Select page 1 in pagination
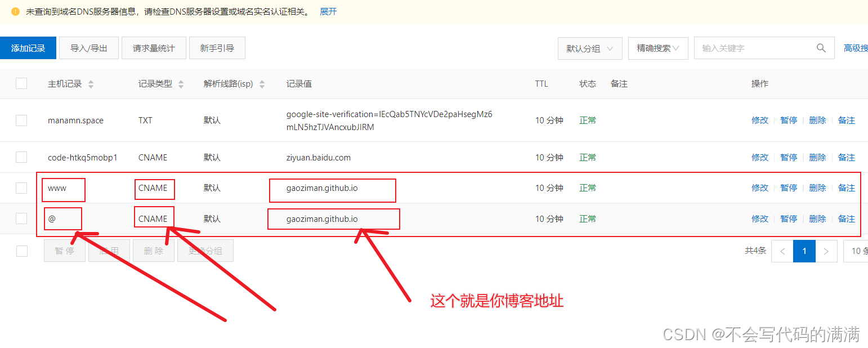Viewport: 868px width, 348px height. click(x=804, y=251)
